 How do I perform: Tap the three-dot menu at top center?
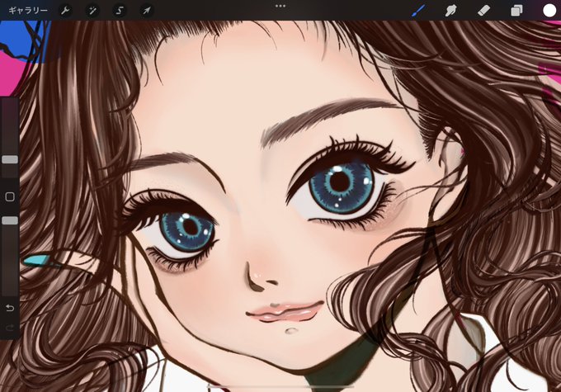tap(280, 6)
